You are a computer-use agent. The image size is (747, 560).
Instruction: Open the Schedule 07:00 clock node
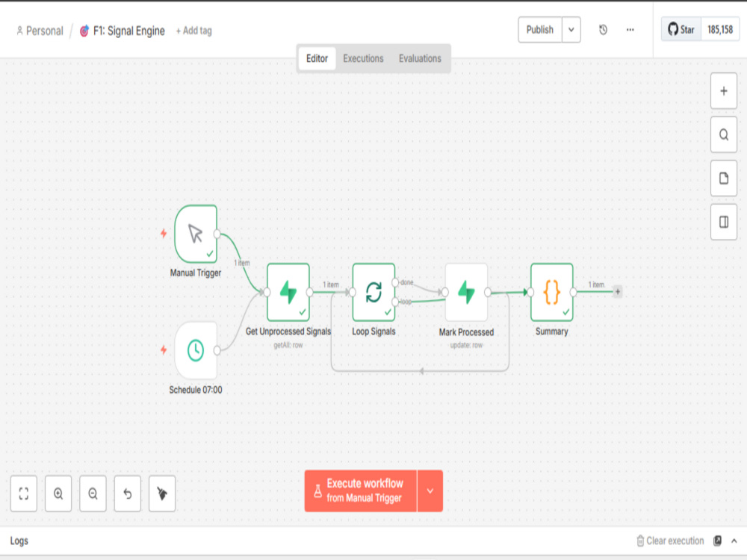pyautogui.click(x=196, y=350)
